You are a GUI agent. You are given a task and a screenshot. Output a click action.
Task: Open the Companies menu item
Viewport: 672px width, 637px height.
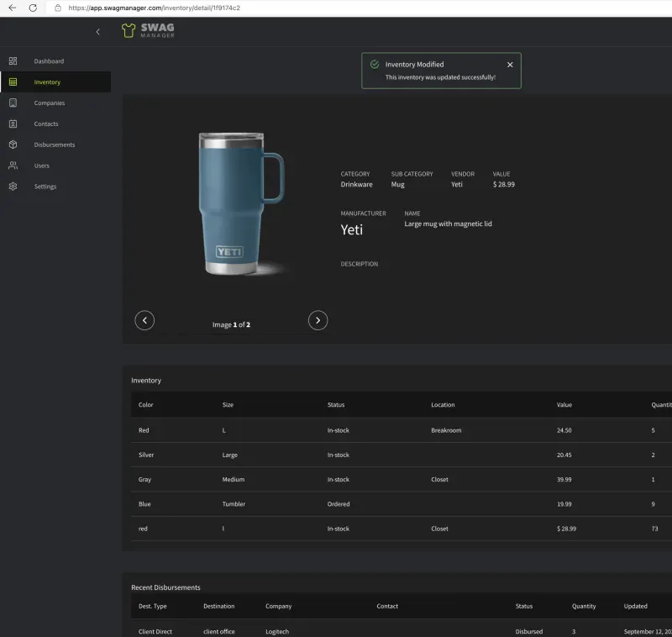coord(50,103)
